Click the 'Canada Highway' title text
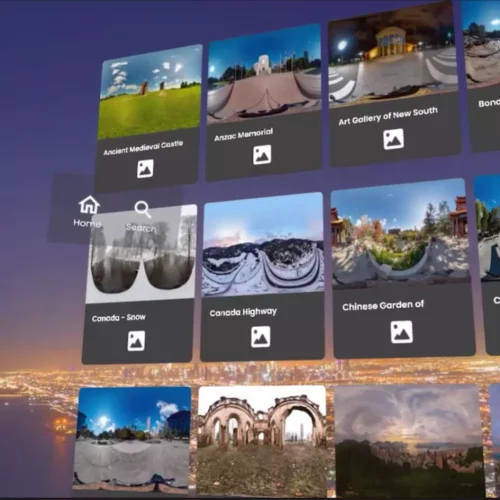This screenshot has width=500, height=500. point(243,312)
